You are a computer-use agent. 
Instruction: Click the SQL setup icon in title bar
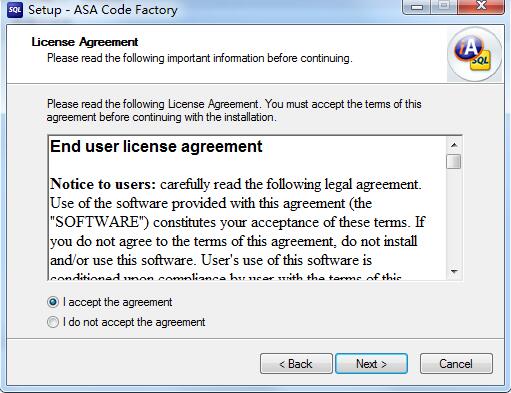pyautogui.click(x=15, y=10)
